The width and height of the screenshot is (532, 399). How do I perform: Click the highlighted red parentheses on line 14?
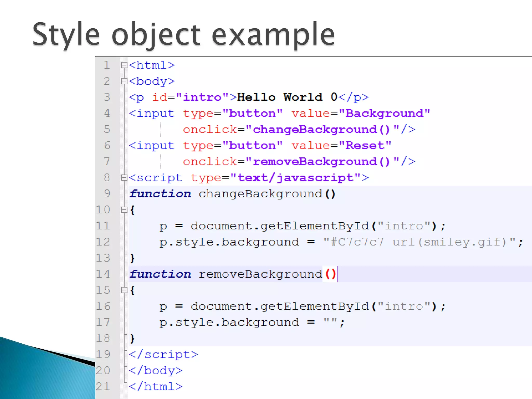330,274
